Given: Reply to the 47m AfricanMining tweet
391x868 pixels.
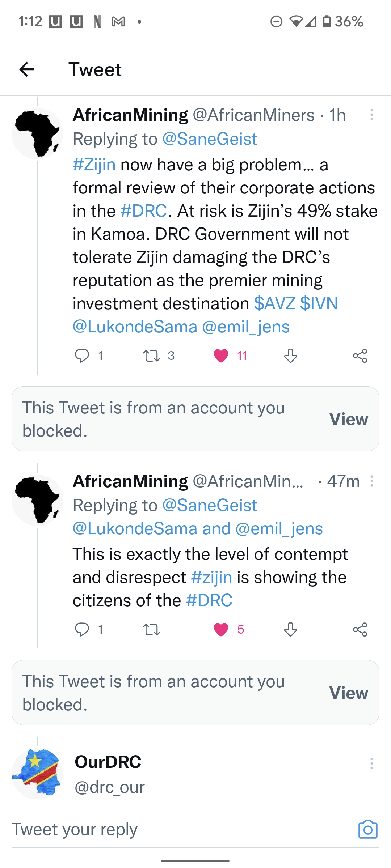Looking at the screenshot, I should point(82,630).
